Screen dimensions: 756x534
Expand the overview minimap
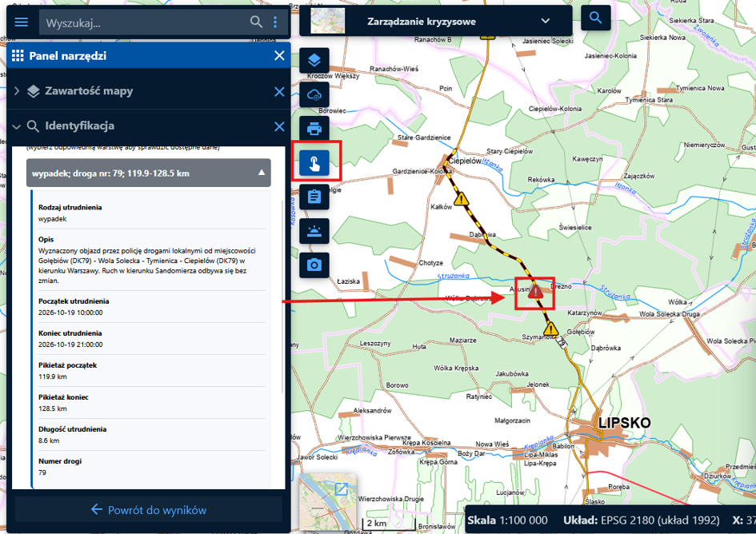[342, 488]
